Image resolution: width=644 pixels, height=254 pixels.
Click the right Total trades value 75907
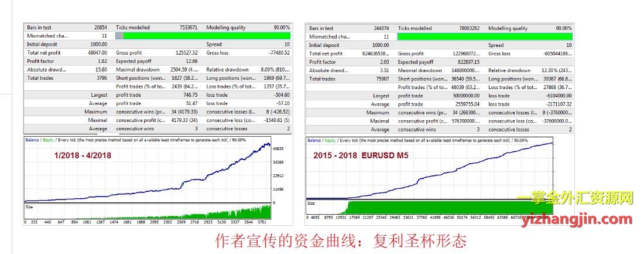pos(381,79)
